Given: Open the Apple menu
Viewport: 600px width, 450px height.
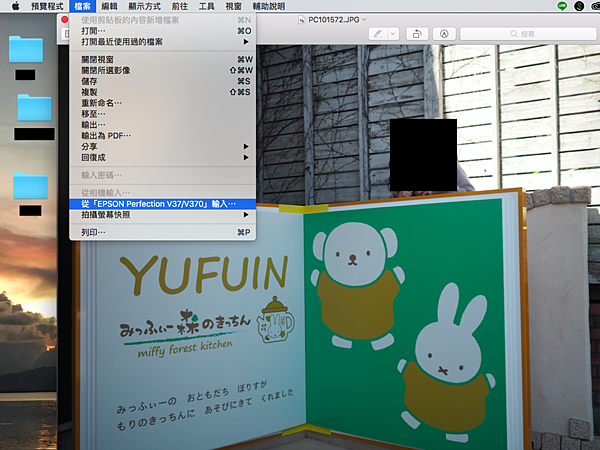Looking at the screenshot, I should 16,6.
